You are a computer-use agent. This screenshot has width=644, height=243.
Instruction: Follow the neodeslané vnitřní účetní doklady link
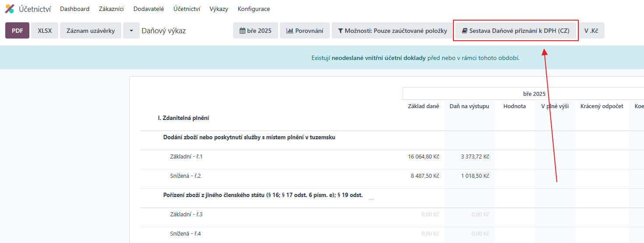379,58
